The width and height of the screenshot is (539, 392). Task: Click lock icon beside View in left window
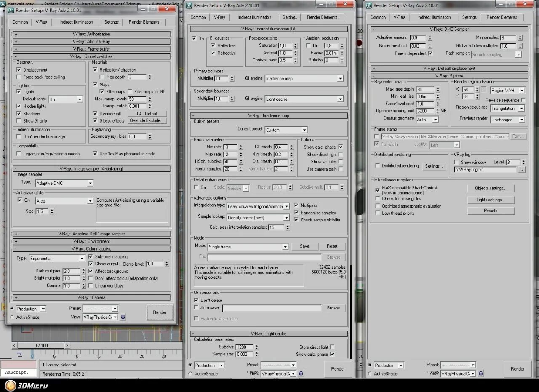coord(123,317)
